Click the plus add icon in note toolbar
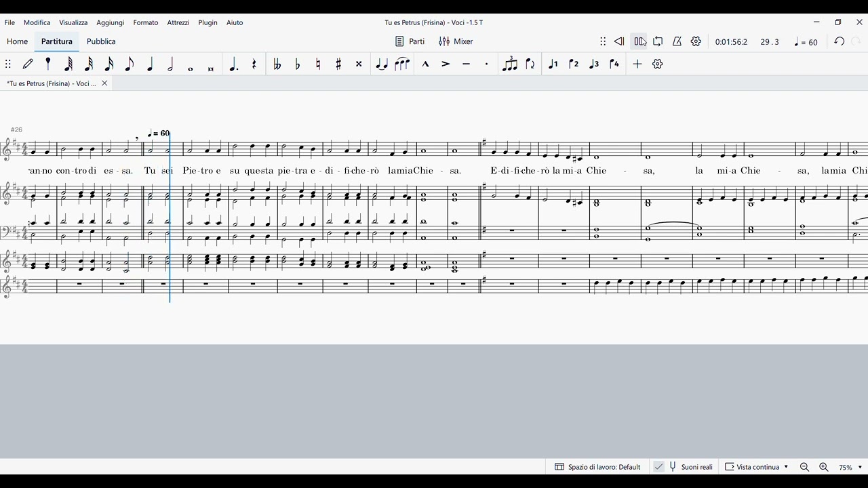Screen dimensions: 868x488 click(x=637, y=64)
